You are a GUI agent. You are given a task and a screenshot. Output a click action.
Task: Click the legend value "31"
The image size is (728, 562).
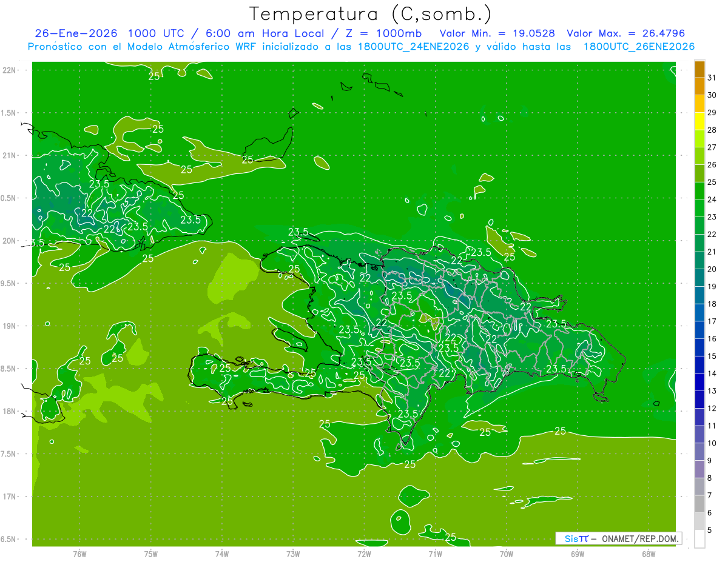[712, 78]
